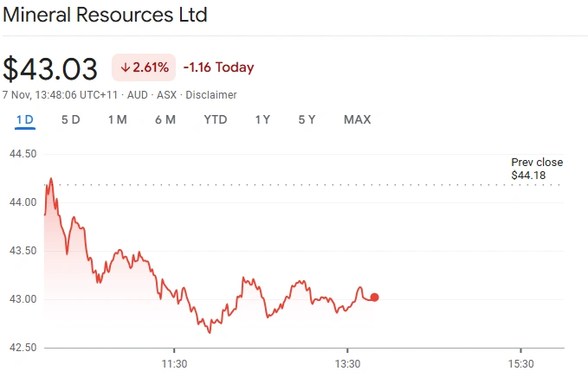Select the 1D time range tab
The image size is (588, 384).
tap(24, 119)
